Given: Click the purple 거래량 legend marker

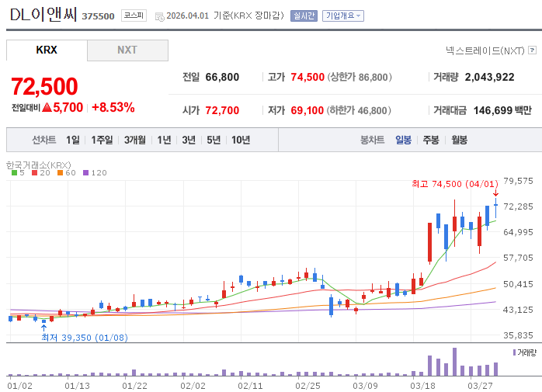Looking at the screenshot, I should point(514,352).
